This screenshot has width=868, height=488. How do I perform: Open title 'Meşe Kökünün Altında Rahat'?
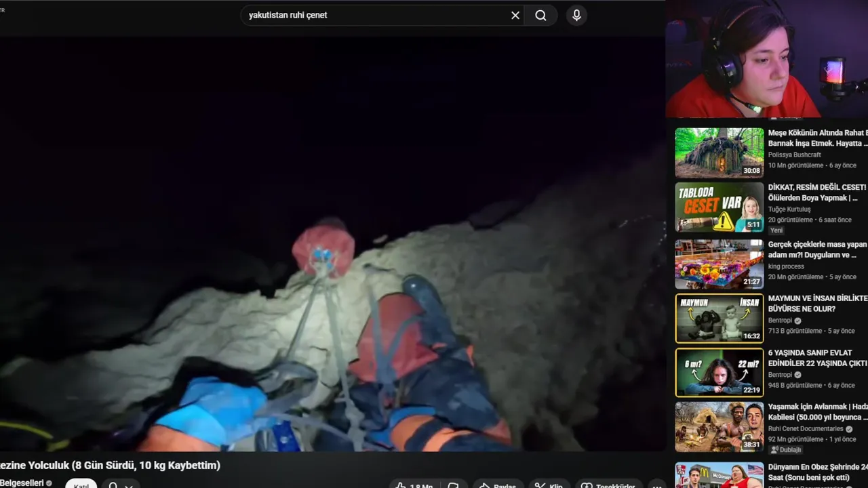click(x=817, y=138)
